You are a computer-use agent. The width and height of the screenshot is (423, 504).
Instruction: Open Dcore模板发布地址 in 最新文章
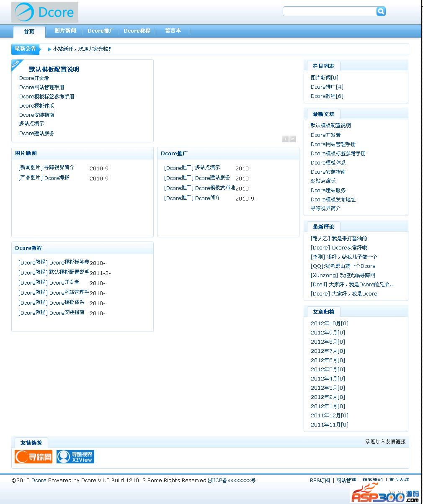(x=333, y=200)
